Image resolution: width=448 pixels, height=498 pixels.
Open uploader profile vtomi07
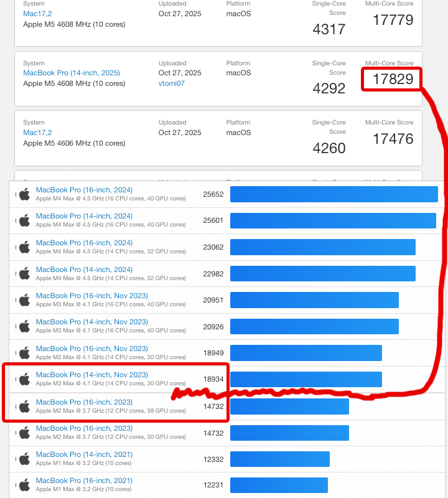click(x=171, y=83)
